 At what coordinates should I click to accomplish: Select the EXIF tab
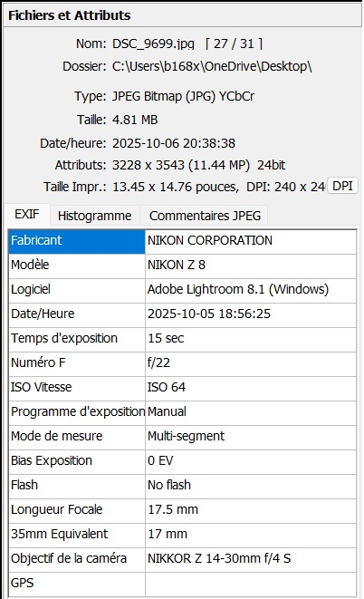[x=26, y=214]
